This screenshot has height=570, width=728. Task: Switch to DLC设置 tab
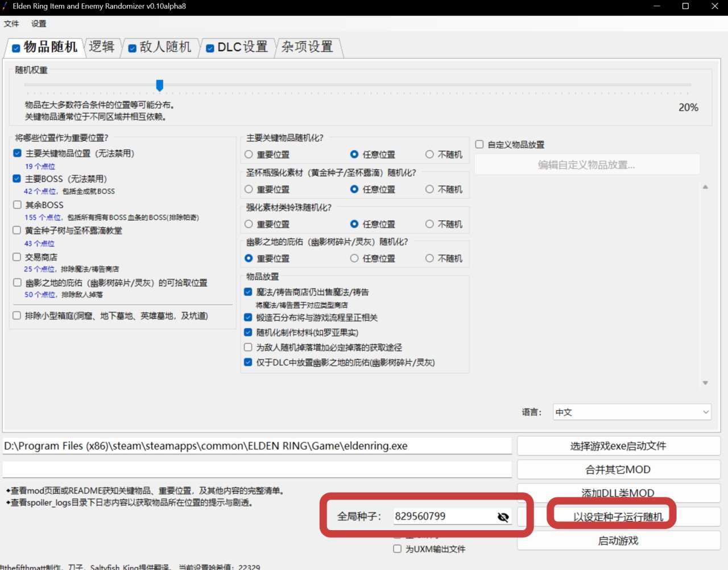(237, 47)
